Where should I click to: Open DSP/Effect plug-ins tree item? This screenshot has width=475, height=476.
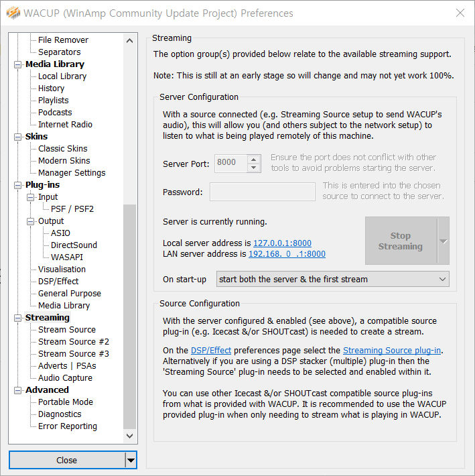[58, 282]
